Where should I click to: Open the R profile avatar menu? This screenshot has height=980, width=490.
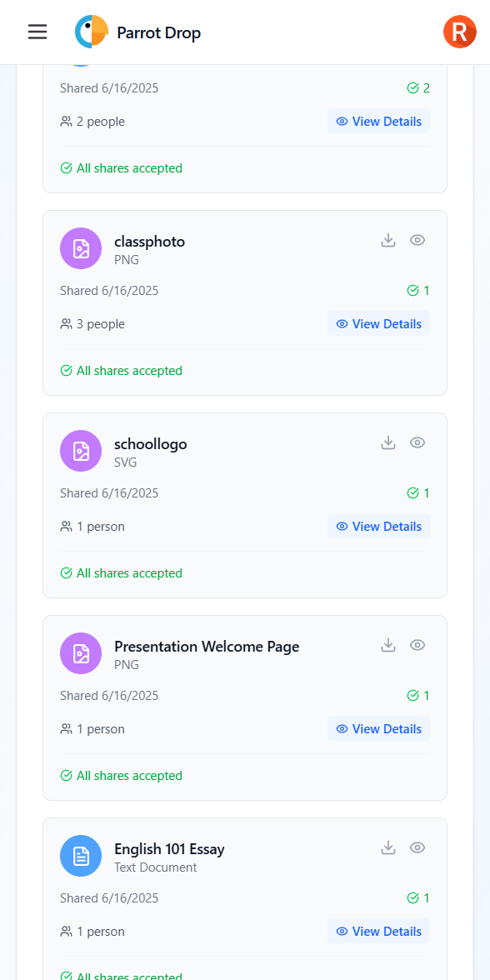(x=459, y=32)
